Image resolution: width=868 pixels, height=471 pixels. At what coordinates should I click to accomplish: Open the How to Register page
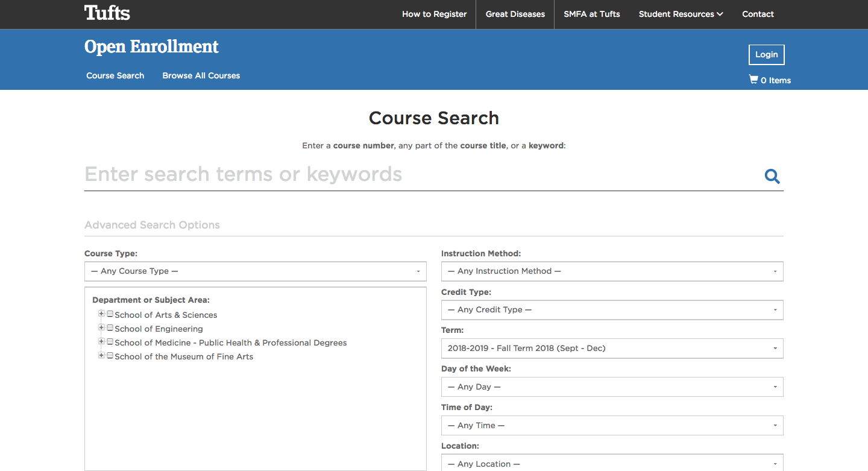click(434, 14)
